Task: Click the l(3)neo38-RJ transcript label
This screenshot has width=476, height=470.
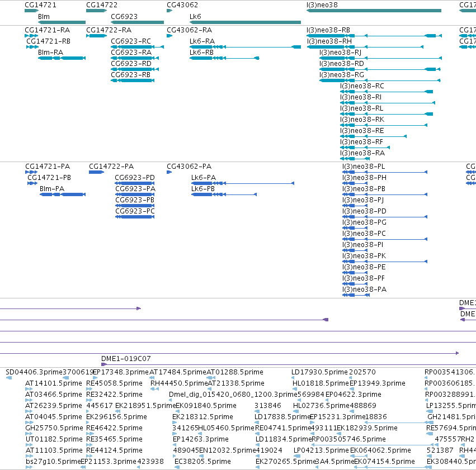Action: pos(340,53)
